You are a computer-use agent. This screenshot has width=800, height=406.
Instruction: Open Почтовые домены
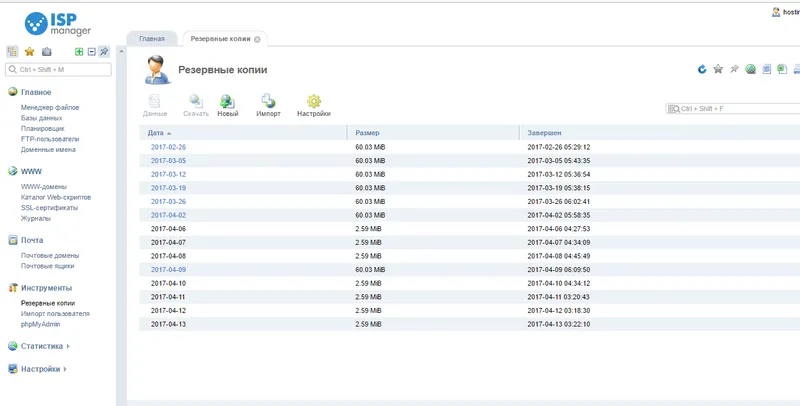50,255
